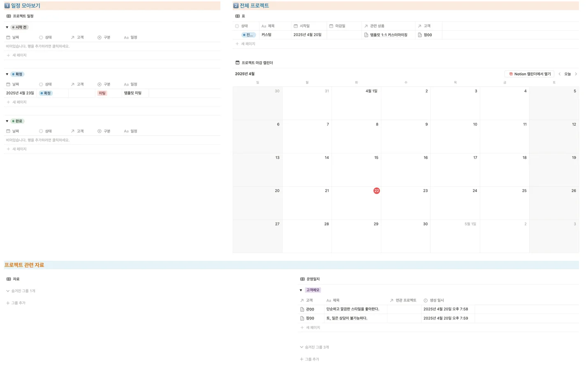
Task: Click calendar cell for April 15
Action: 356,170
